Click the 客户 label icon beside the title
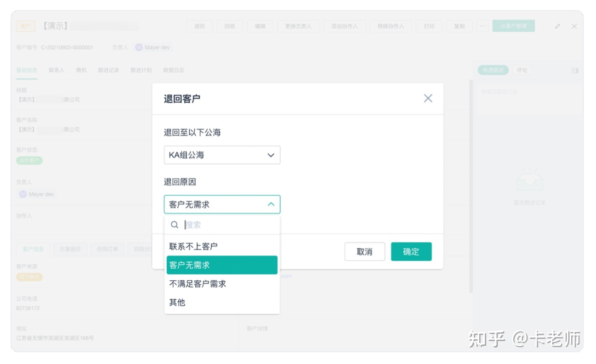The width and height of the screenshot is (596, 364). tap(26, 26)
